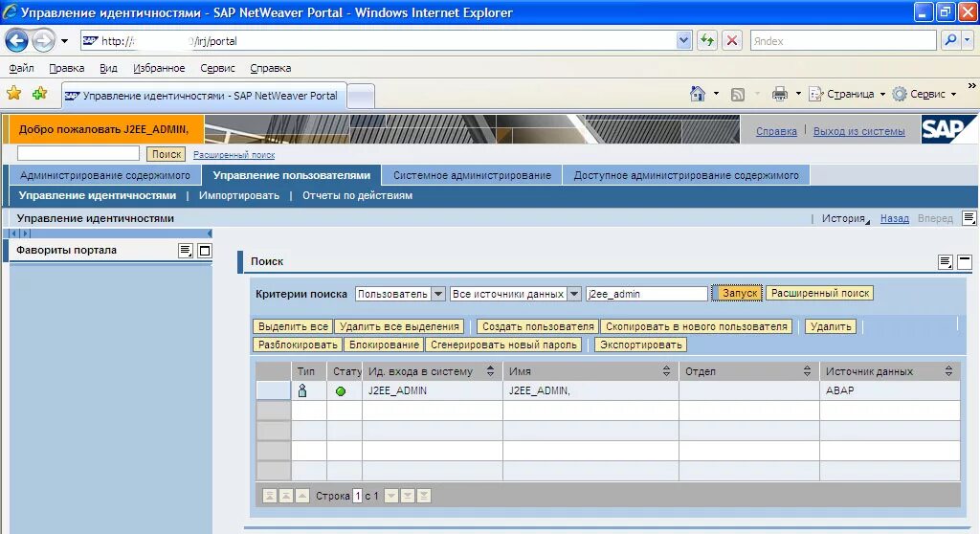
Task: Click search text field containing j2ee_admin
Action: (x=646, y=294)
